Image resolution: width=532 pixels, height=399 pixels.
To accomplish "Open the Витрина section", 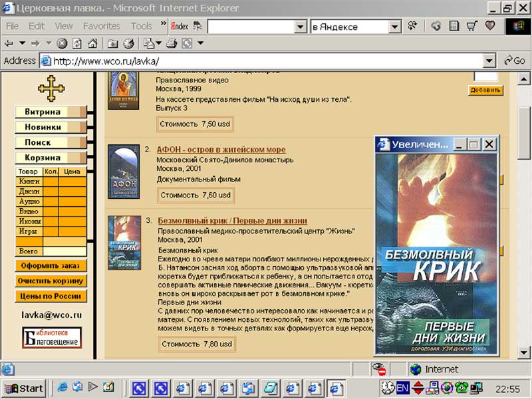I will (x=51, y=112).
